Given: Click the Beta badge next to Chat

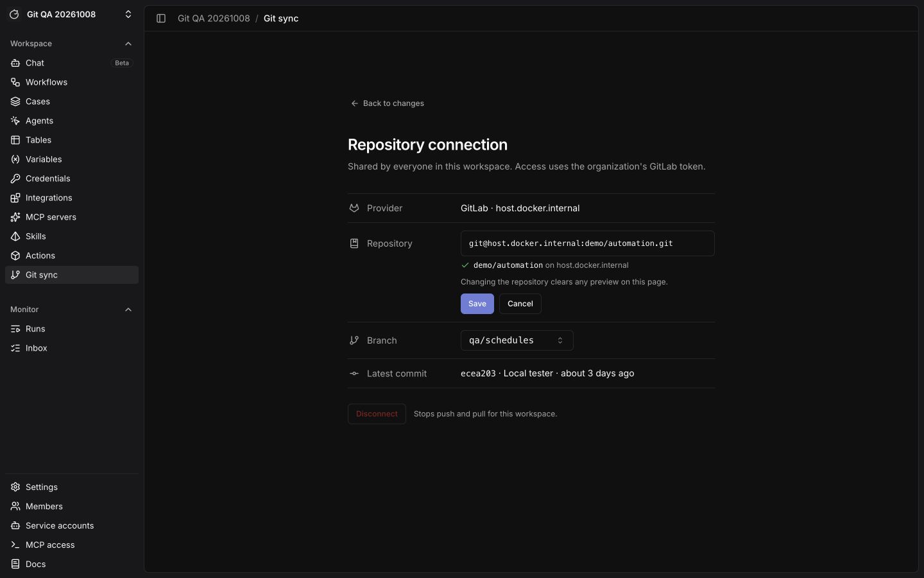Looking at the screenshot, I should pos(122,63).
